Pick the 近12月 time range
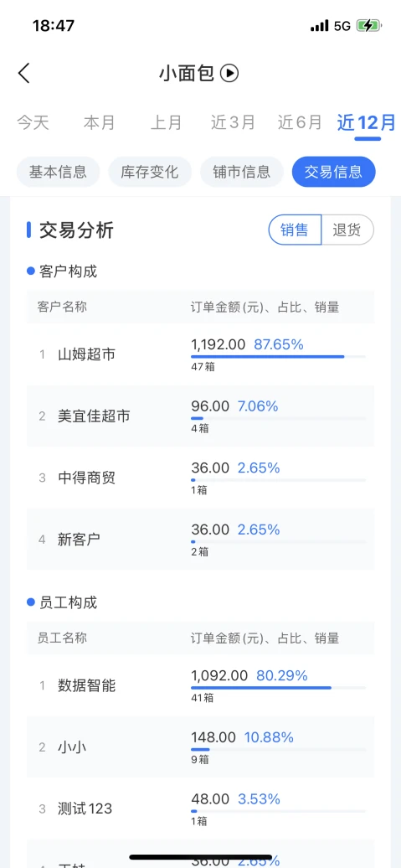 pos(367,123)
